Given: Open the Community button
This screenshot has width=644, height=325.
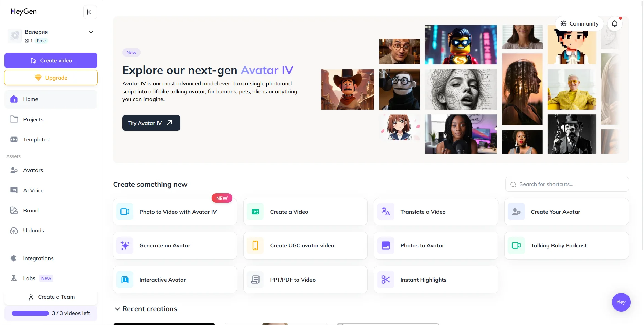Looking at the screenshot, I should point(580,24).
